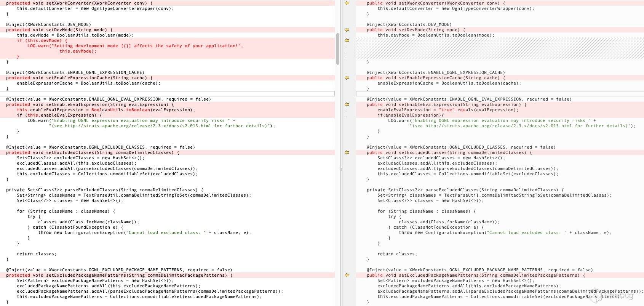Click the hatched empty block in right pane

pyautogui.click(x=495, y=48)
